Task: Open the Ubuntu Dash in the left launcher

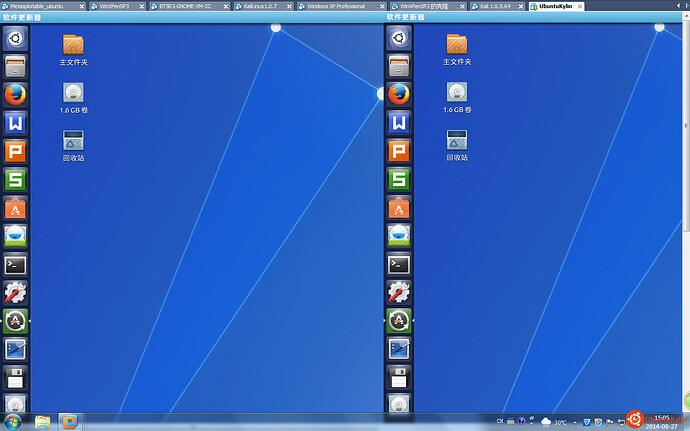Action: coord(15,39)
